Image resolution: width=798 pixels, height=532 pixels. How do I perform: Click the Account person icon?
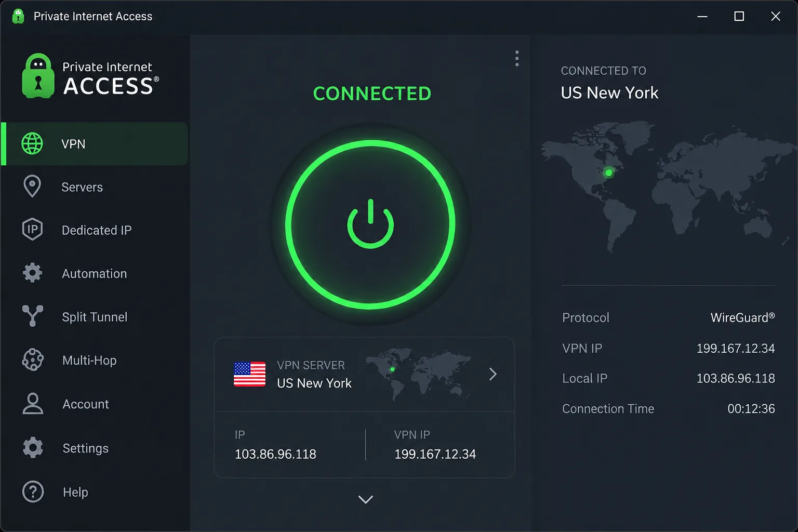coord(33,404)
